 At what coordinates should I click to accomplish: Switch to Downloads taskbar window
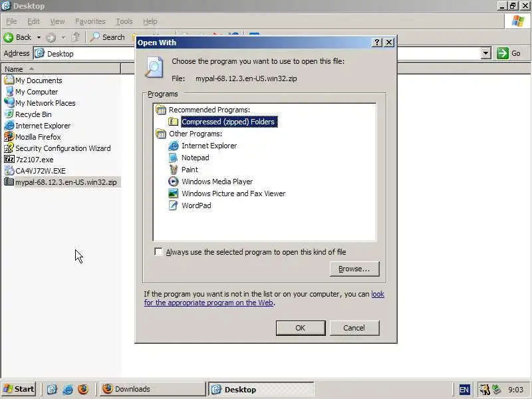153,389
